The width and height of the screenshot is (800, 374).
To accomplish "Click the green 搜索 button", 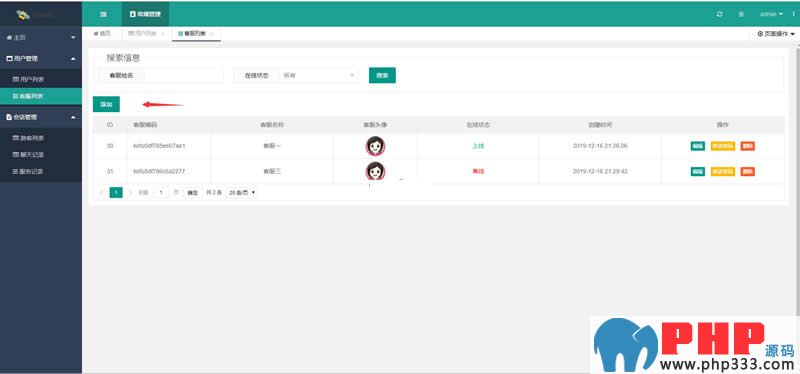I will tap(382, 75).
